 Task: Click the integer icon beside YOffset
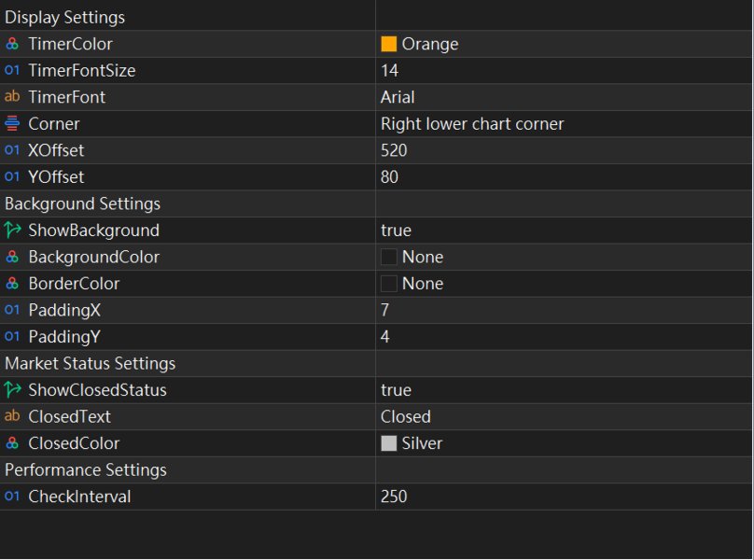click(x=12, y=176)
